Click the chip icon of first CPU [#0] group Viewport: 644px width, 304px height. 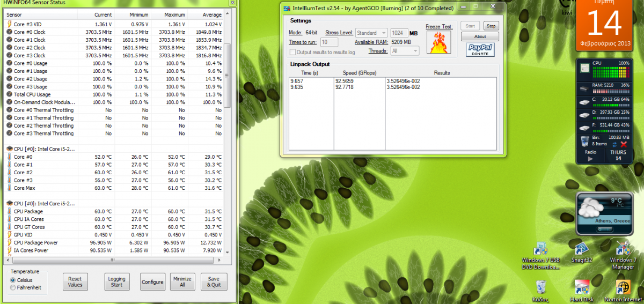9,149
